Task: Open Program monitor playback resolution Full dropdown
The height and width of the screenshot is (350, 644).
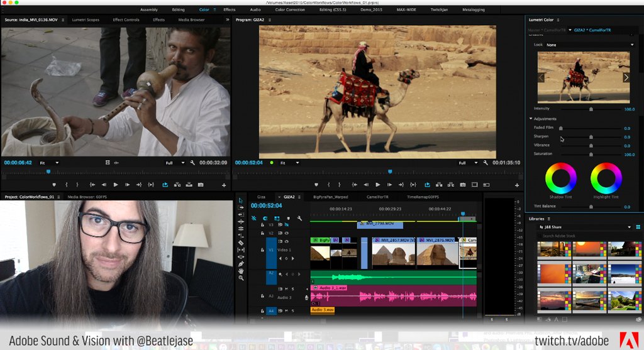Action: pos(468,163)
